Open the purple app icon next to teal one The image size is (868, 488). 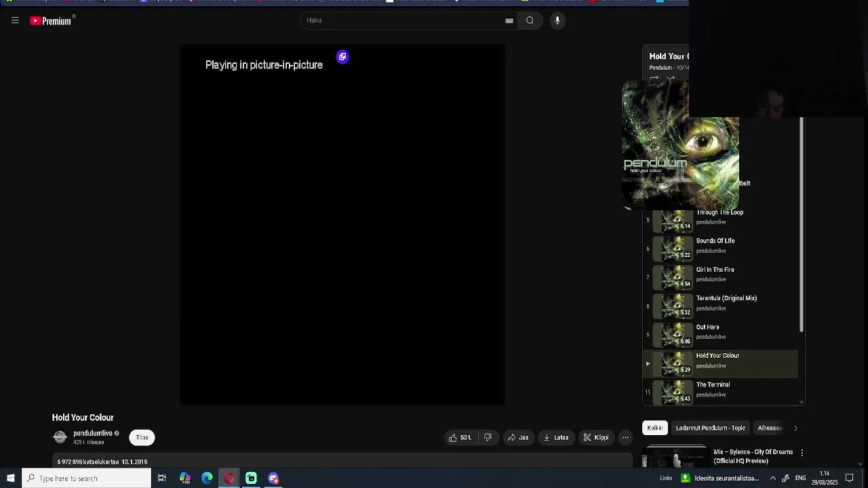pyautogui.click(x=273, y=479)
